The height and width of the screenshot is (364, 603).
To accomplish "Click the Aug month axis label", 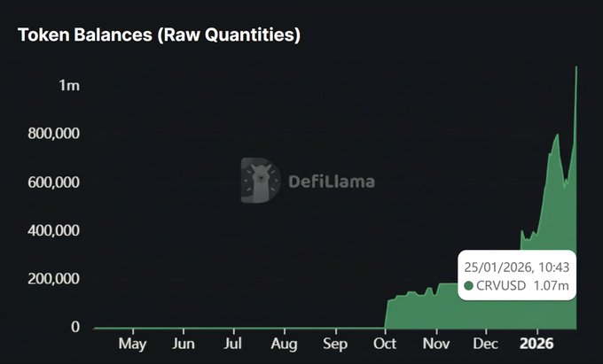I will (285, 343).
